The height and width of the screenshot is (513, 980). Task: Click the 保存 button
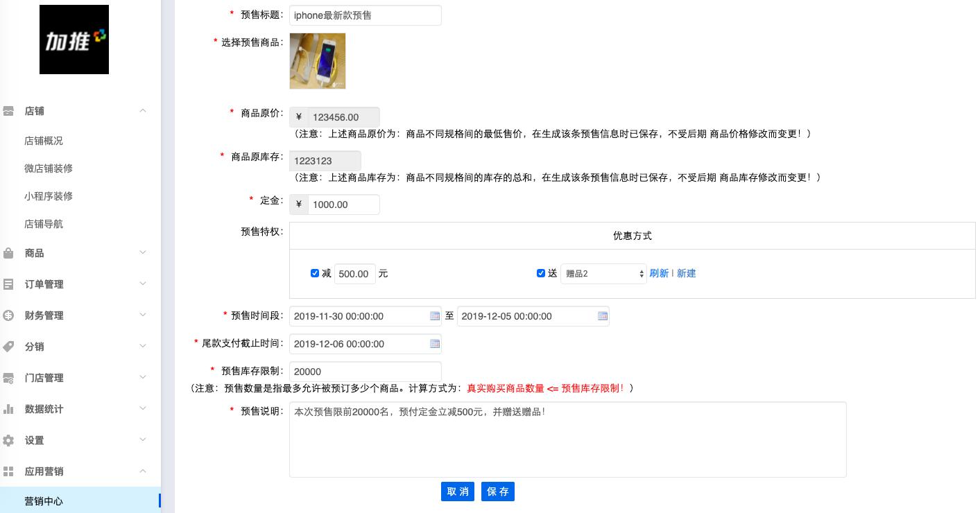pos(498,492)
